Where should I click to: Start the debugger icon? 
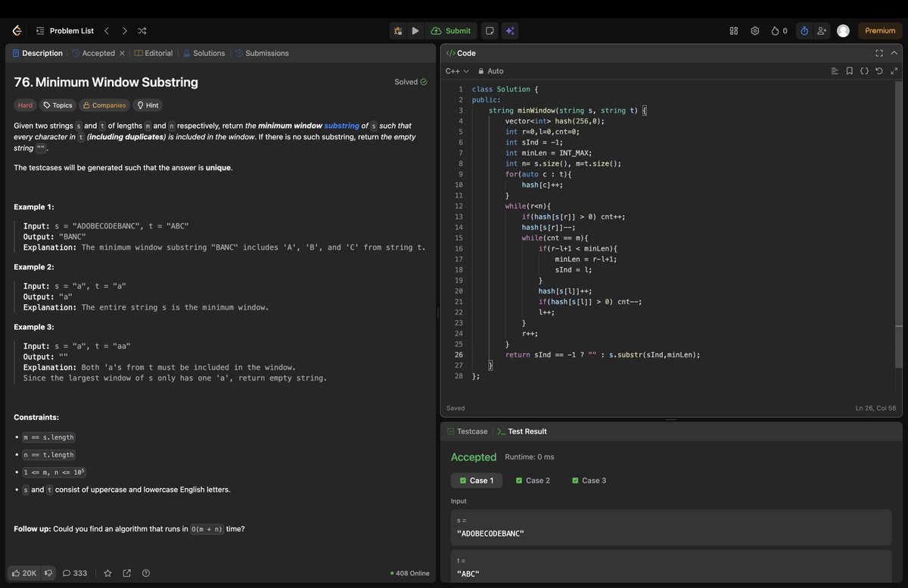pyautogui.click(x=398, y=31)
